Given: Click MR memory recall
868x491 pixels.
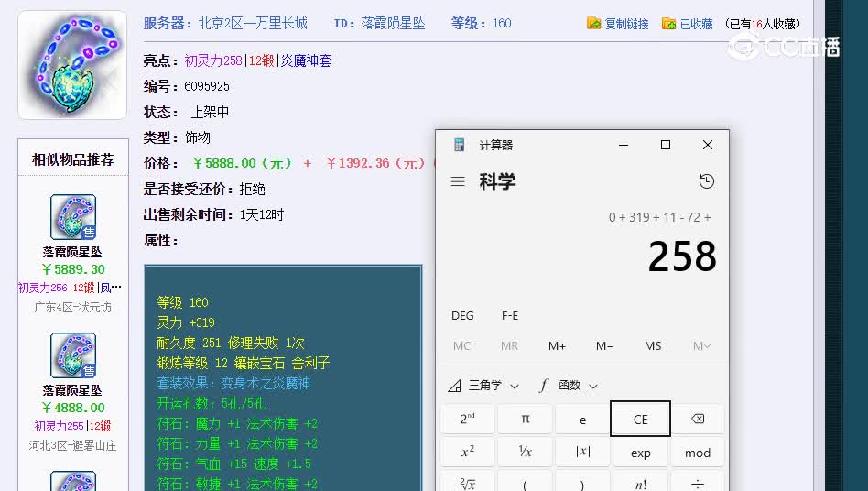Looking at the screenshot, I should 509,346.
